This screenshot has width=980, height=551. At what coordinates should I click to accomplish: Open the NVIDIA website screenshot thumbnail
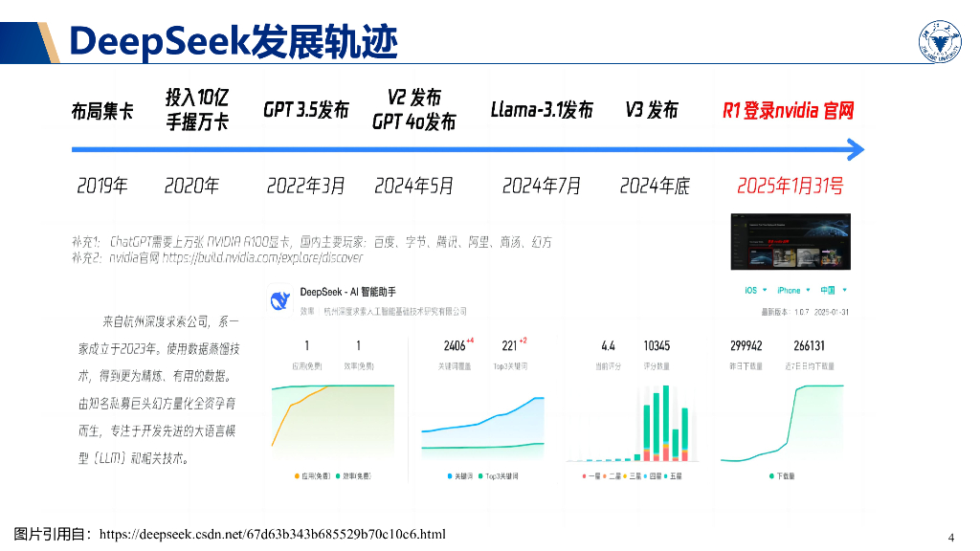791,242
